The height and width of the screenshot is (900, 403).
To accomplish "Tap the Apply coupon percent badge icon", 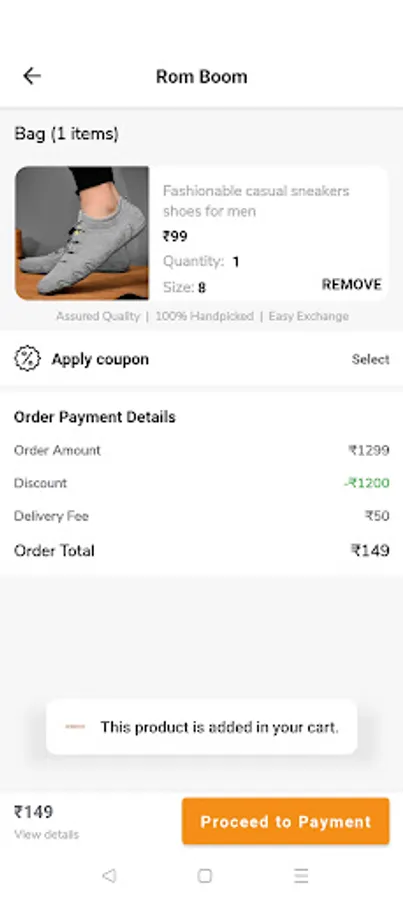I will [27, 359].
